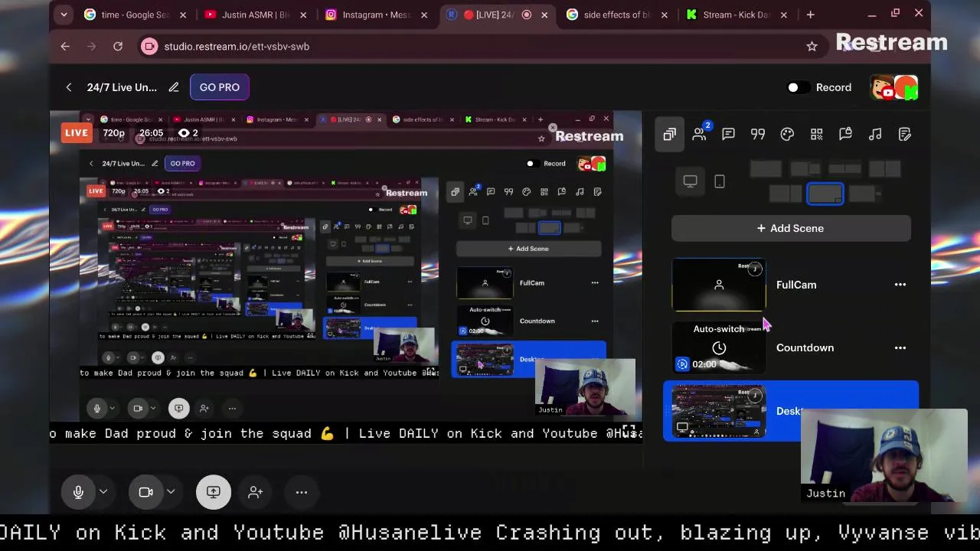Click the Auto-switch label on Countdown scene
The width and height of the screenshot is (980, 551).
click(x=718, y=329)
